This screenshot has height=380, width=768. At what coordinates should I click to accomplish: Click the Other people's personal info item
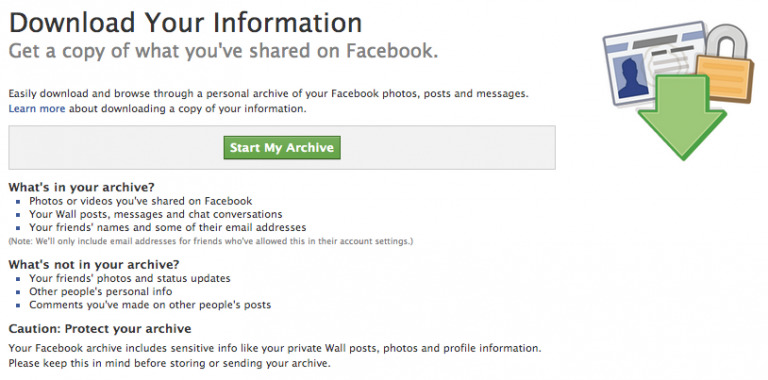(100, 291)
